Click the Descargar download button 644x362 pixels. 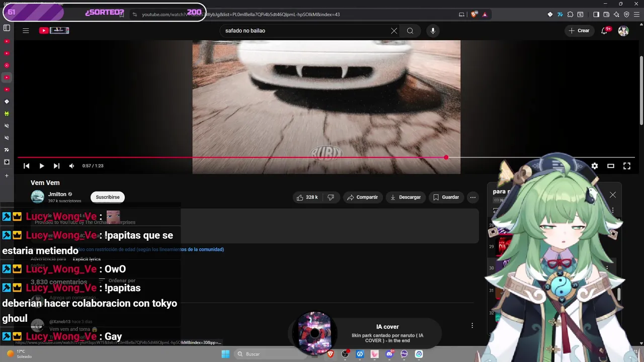click(406, 197)
